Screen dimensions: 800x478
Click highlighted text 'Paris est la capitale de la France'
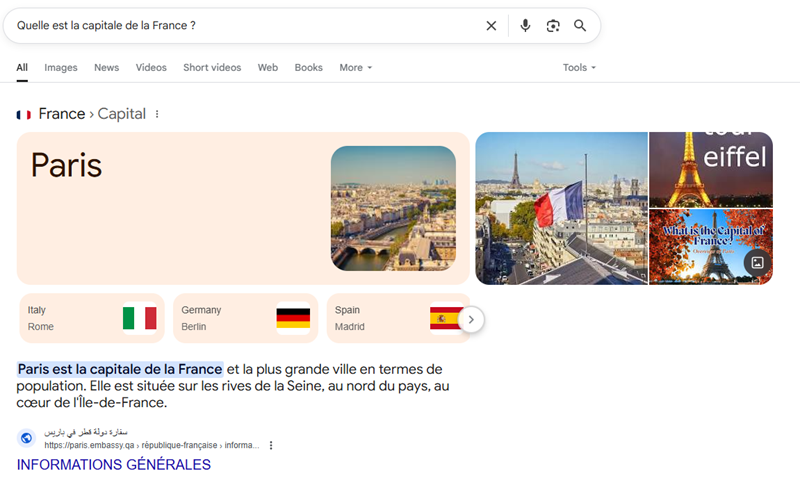click(x=120, y=369)
